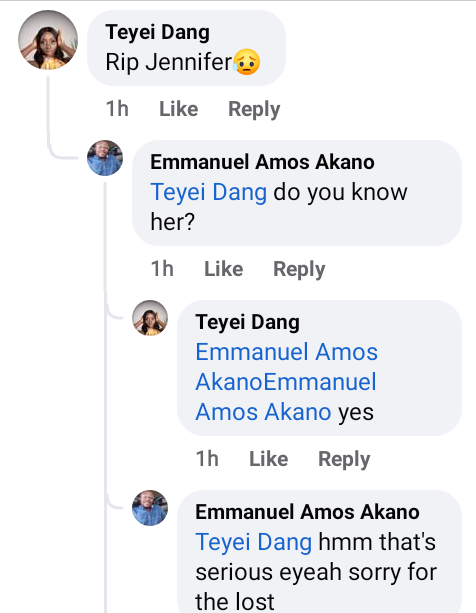Like the 'do you know her?' comment

pyautogui.click(x=224, y=269)
